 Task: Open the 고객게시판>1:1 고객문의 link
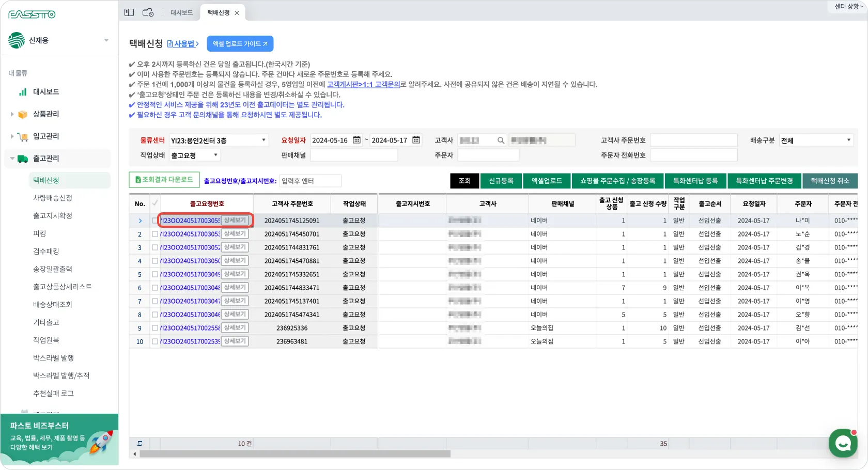pos(364,84)
